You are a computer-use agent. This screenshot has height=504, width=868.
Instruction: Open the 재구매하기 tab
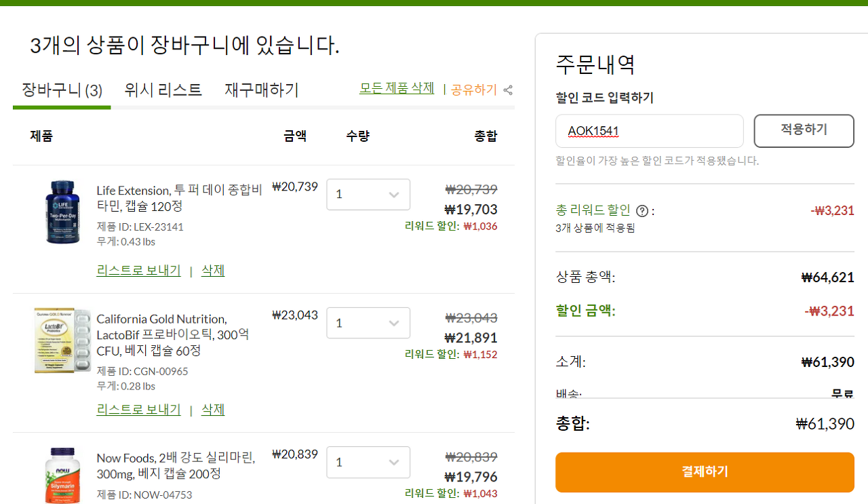pyautogui.click(x=262, y=90)
